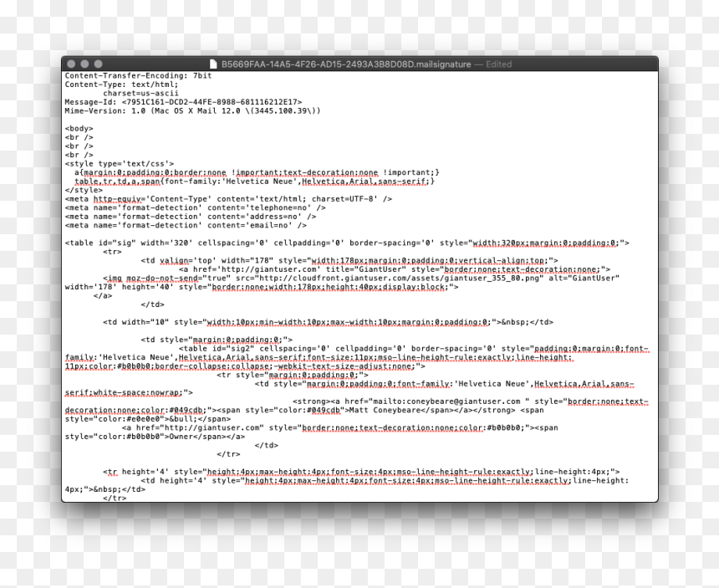Click the '<body>' tag line
The height and width of the screenshot is (588, 719).
tap(79, 129)
